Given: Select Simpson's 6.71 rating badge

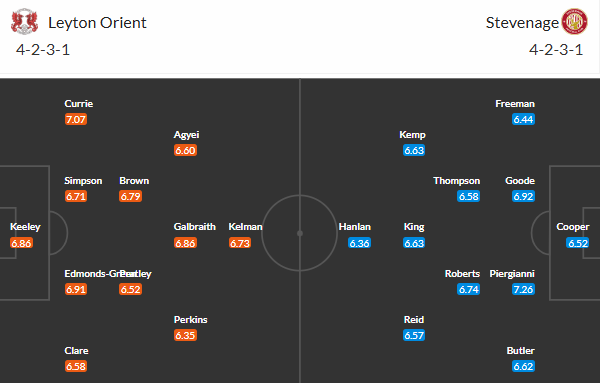Looking at the screenshot, I should pos(76,196).
